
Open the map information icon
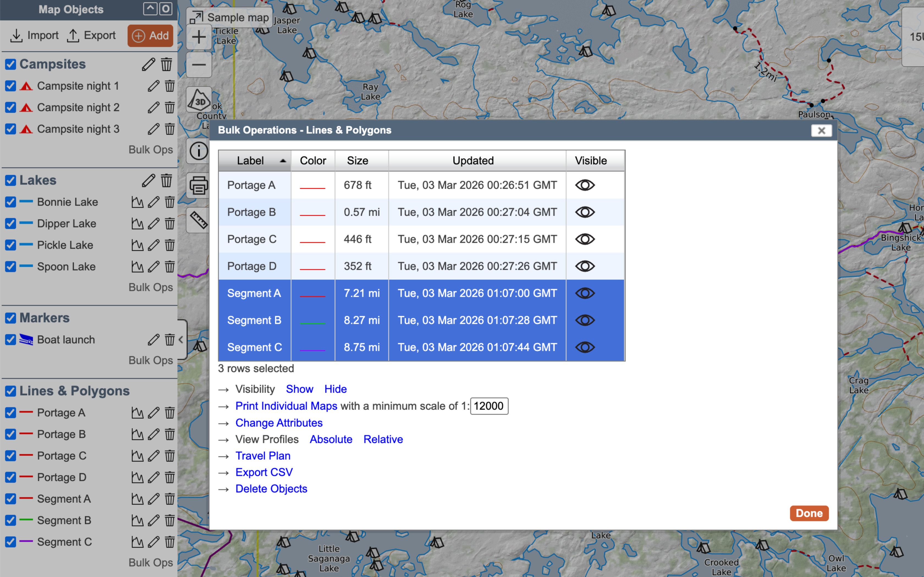199,151
